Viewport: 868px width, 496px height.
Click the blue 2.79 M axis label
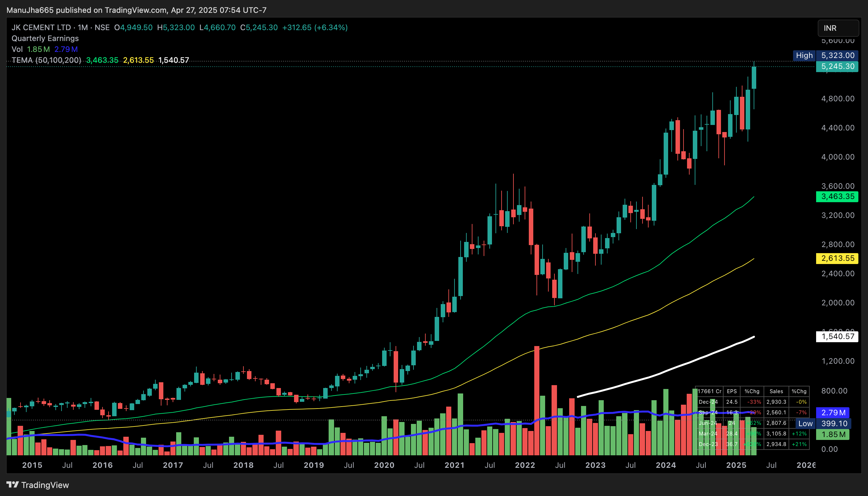tap(833, 413)
